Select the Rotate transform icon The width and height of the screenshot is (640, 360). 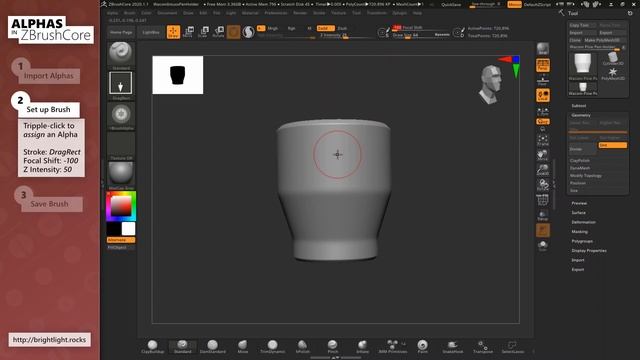pos(218,32)
